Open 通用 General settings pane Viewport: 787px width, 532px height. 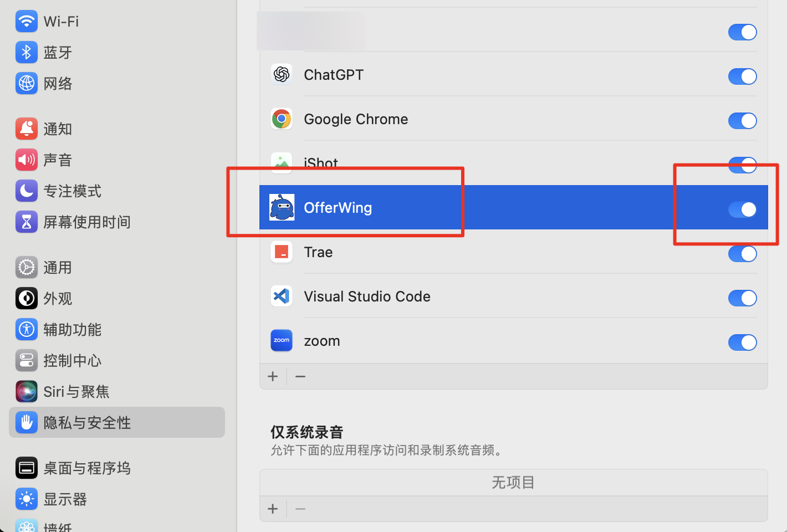58,268
